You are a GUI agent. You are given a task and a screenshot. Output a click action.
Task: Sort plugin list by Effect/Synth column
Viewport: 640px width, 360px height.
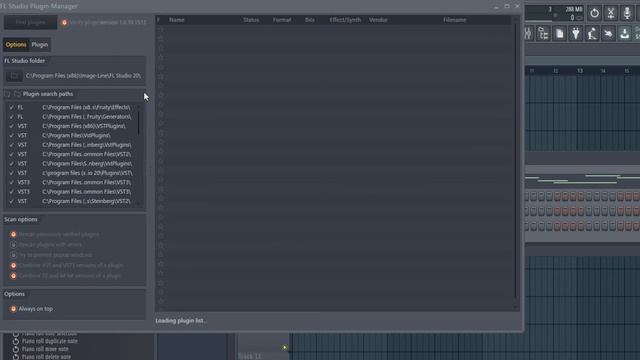[345, 20]
